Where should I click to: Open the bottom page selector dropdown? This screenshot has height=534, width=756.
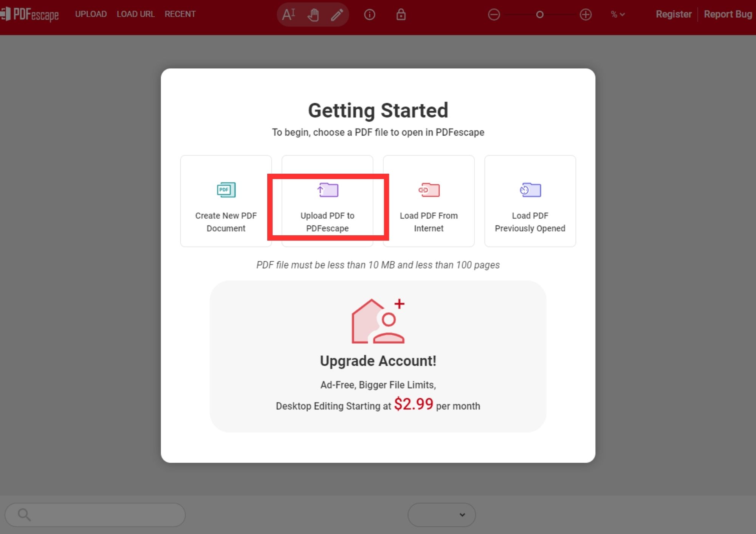442,515
